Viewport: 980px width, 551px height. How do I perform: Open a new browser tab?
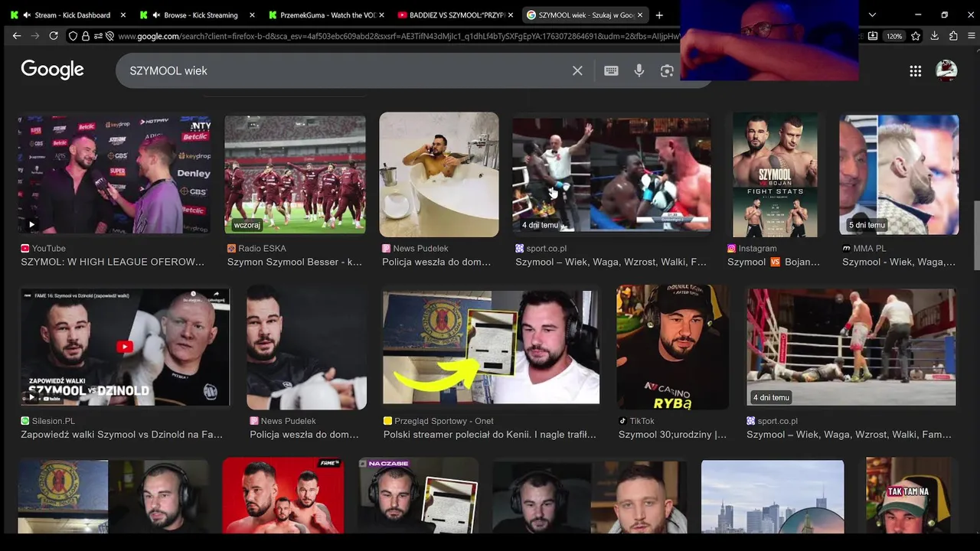point(659,15)
